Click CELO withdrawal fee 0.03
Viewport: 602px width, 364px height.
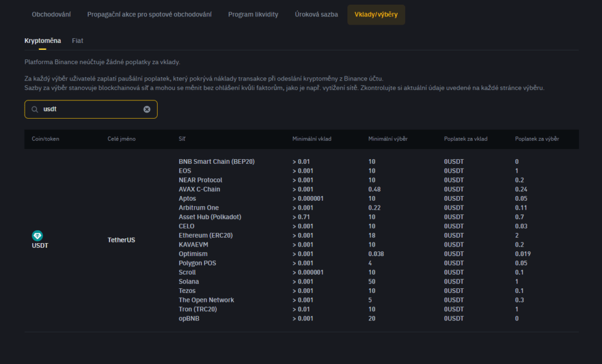pyautogui.click(x=521, y=226)
